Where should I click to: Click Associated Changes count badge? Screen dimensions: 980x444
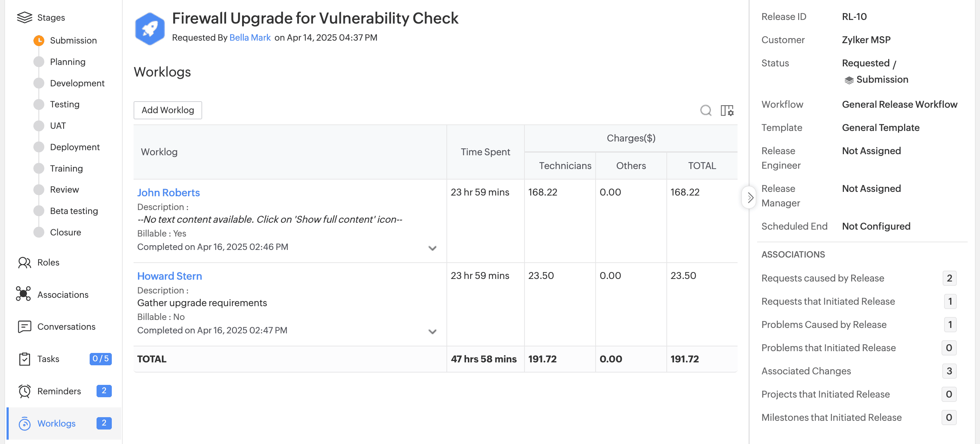click(x=948, y=371)
